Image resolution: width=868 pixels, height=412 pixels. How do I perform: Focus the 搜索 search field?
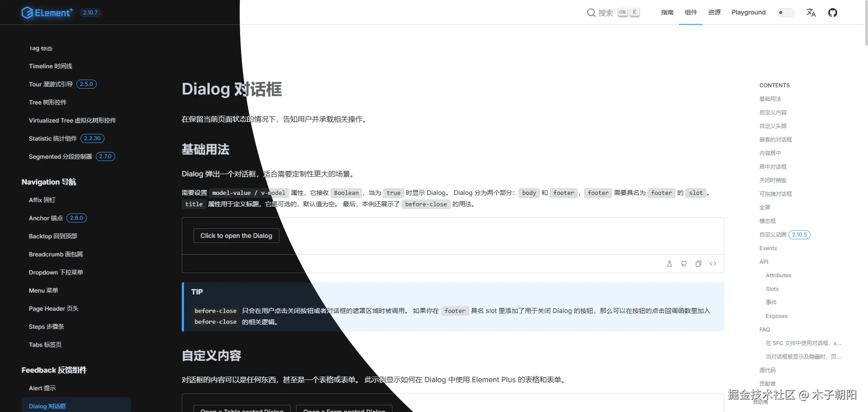coord(613,13)
